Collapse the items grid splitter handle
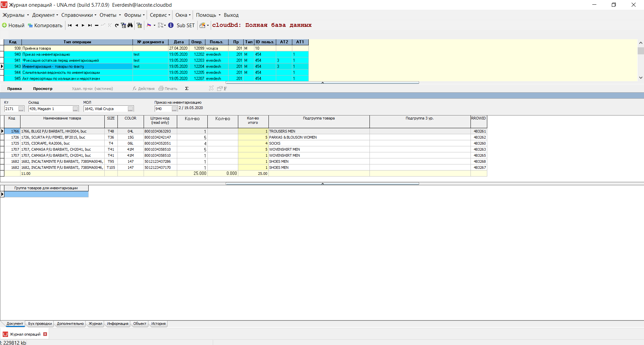 tap(322, 184)
